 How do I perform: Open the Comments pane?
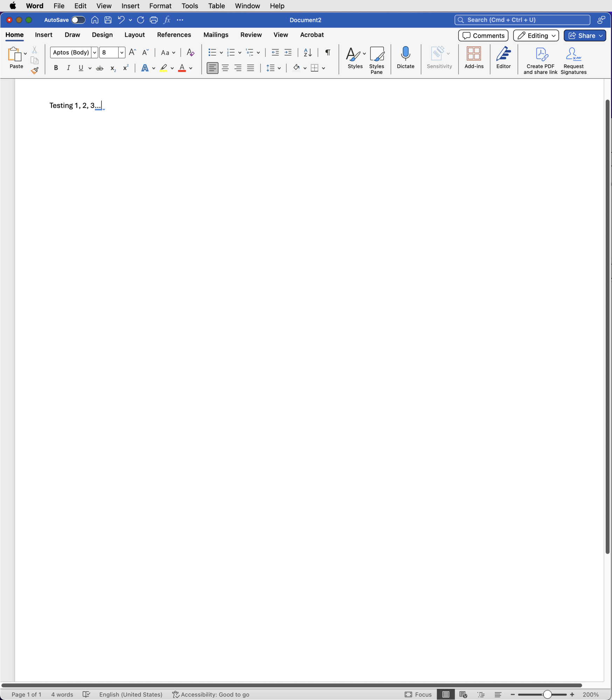click(x=483, y=35)
